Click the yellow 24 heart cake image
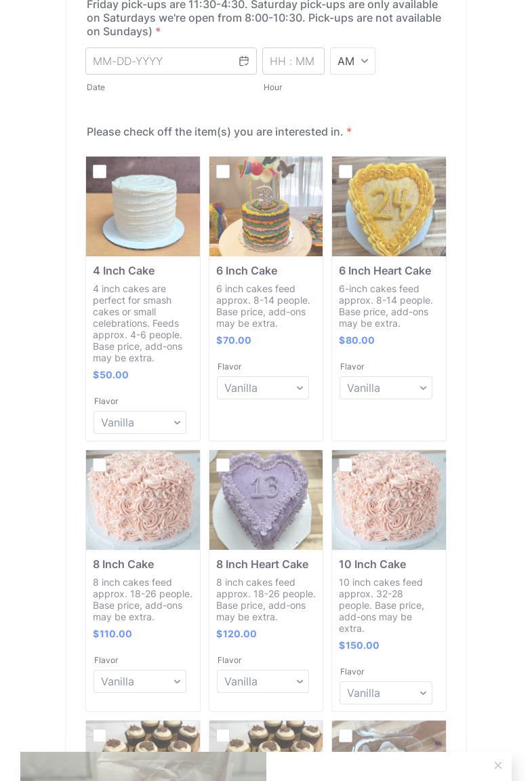Viewport: 532px width, 781px height. 389,207
